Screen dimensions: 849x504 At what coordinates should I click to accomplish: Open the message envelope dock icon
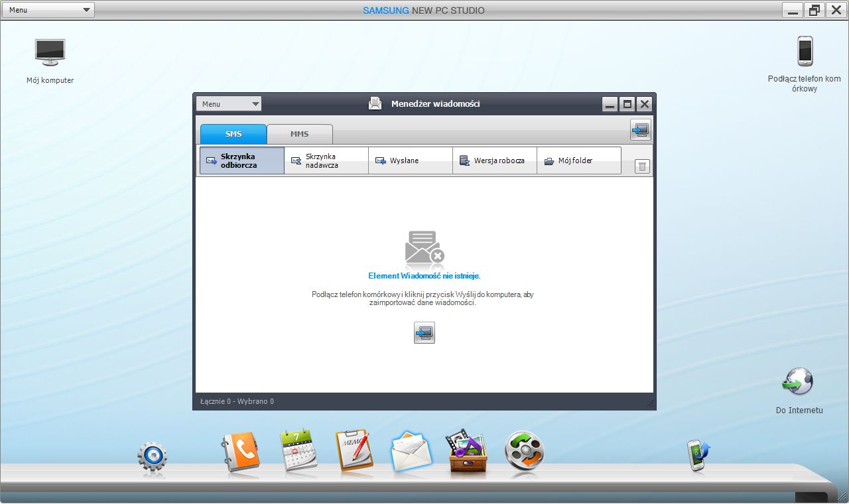click(411, 452)
